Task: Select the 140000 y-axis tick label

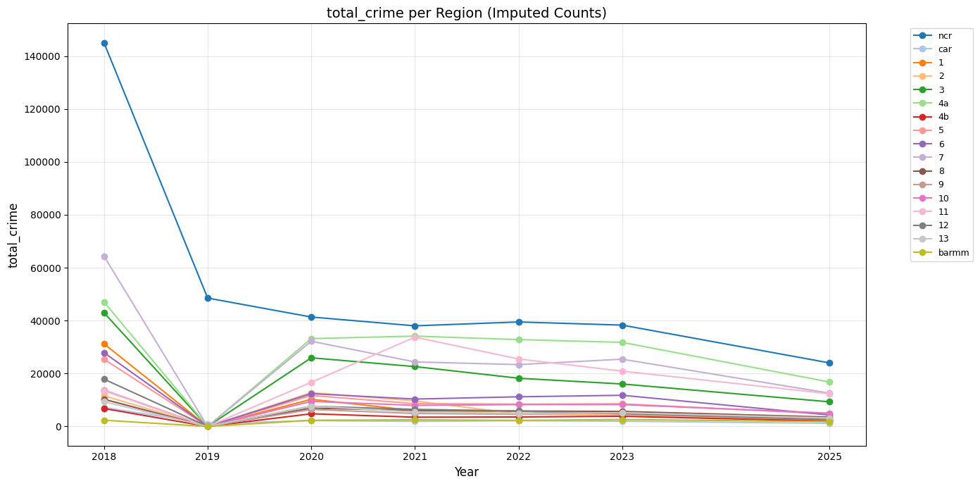Action: click(x=44, y=56)
